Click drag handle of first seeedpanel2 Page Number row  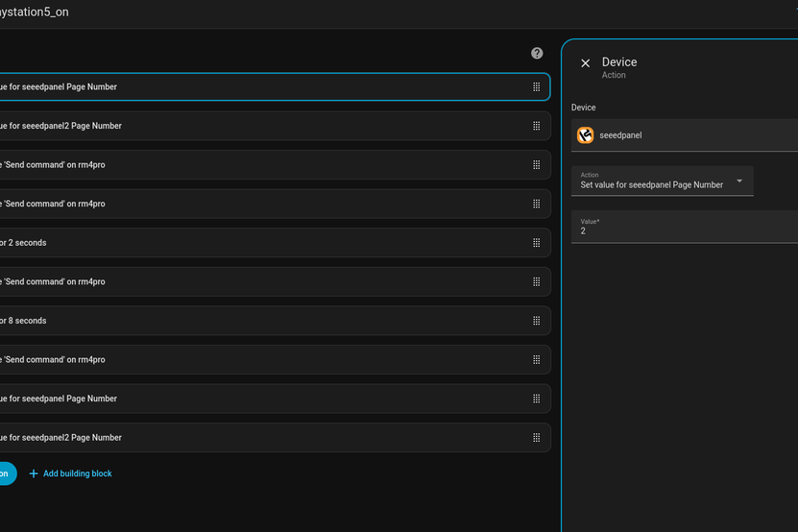pyautogui.click(x=536, y=126)
